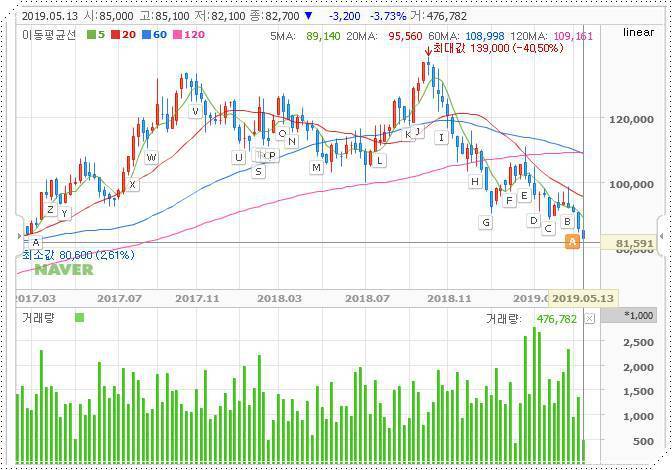This screenshot has height=470, width=672.
Task: Select the L marker near 2018.07
Action: (379, 161)
